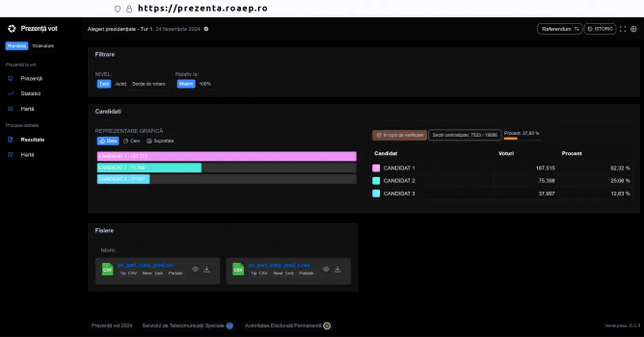The width and height of the screenshot is (644, 337).
Task: Click the download icon for pv_part_cntry_prsd_c.csv
Action: click(337, 270)
